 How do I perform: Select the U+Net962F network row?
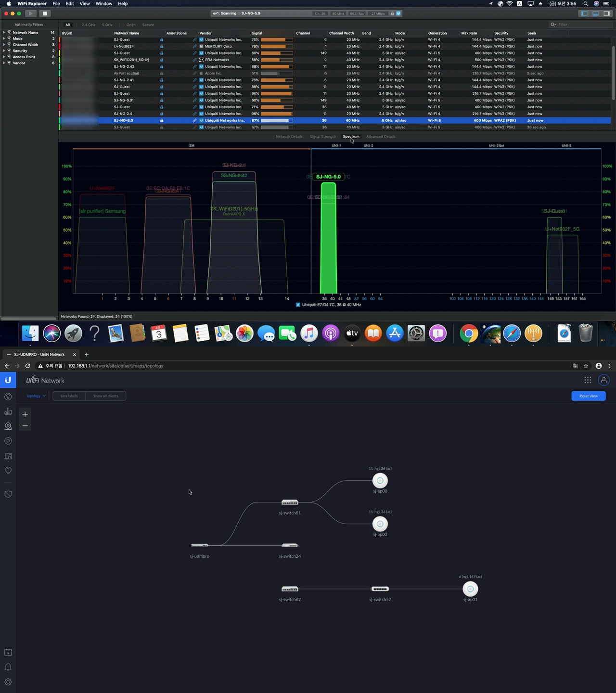(x=335, y=46)
